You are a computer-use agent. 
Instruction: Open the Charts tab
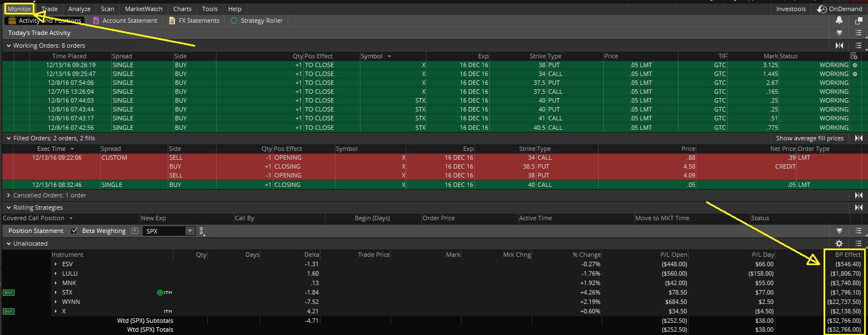click(182, 9)
